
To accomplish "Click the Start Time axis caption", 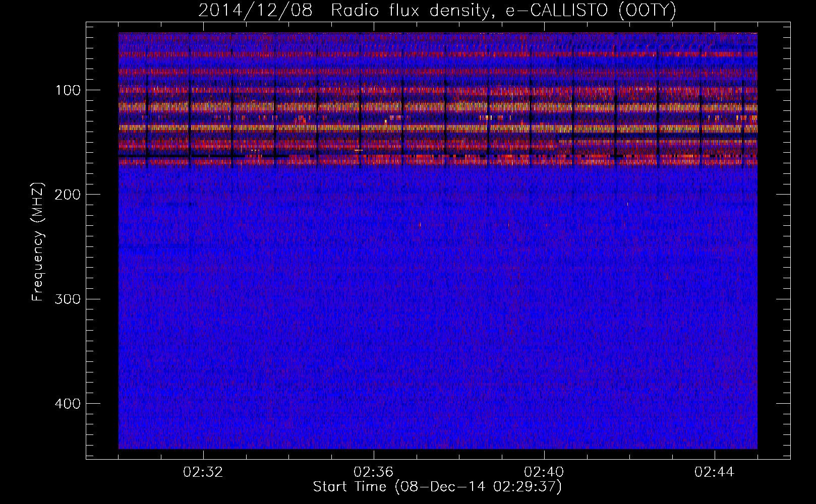I will click(437, 487).
